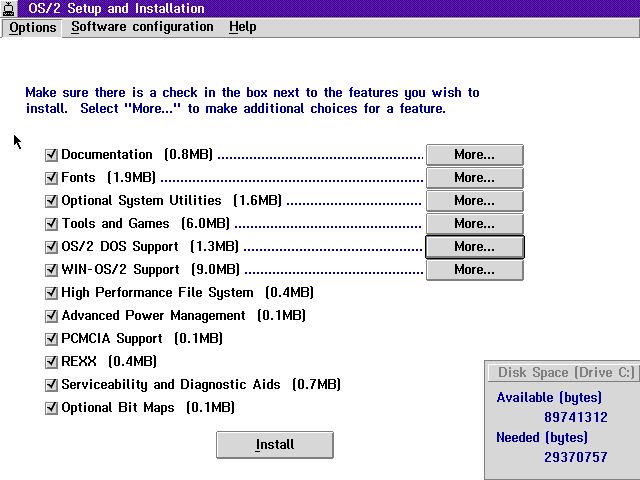Viewport: 640px width, 480px height.
Task: Open More... for Tools and Games
Action: click(x=475, y=224)
